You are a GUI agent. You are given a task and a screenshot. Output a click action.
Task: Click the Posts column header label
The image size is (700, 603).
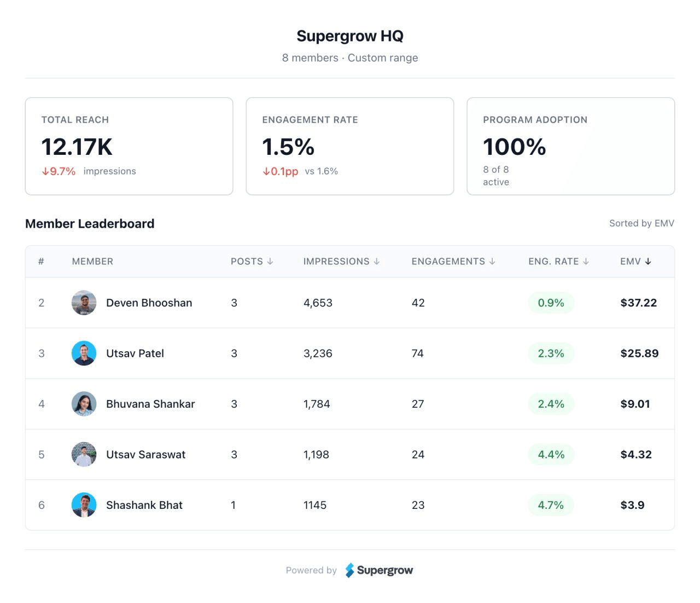[247, 262]
